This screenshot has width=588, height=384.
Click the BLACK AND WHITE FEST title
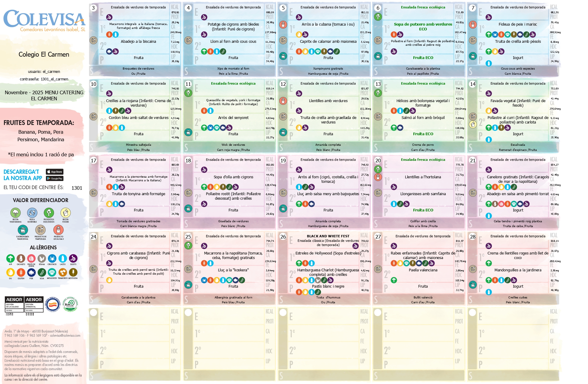coord(328,236)
